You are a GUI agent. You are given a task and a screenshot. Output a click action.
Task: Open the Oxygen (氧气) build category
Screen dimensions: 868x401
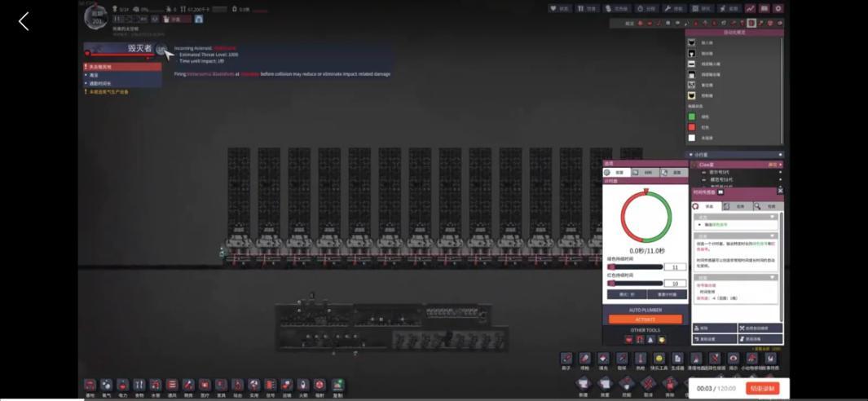click(x=106, y=385)
